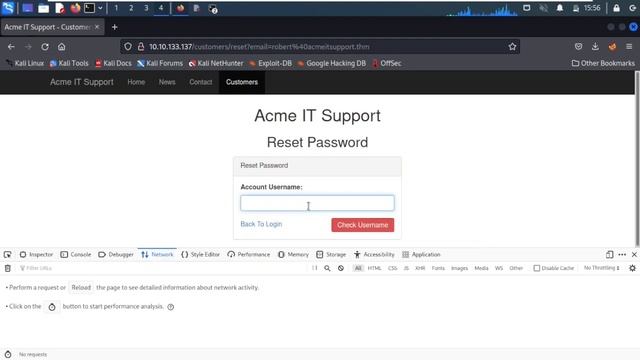The image size is (640, 360).
Task: Switch to the Accessibility devtools tab
Action: point(374,254)
